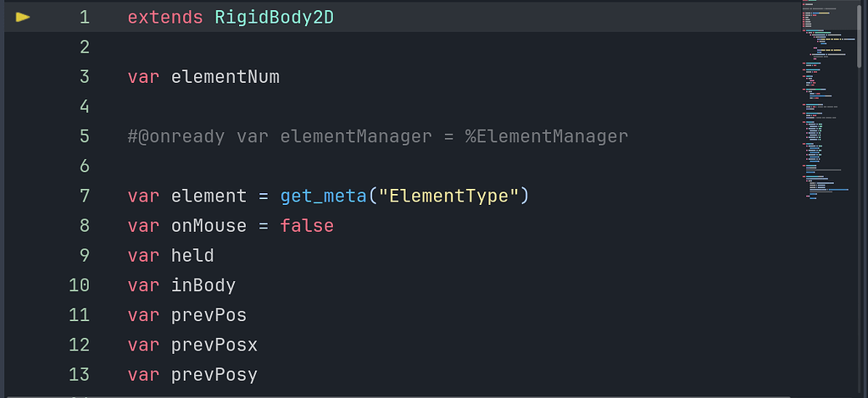Click the extends keyword on line 1
Screen dimensions: 868x398
165,17
